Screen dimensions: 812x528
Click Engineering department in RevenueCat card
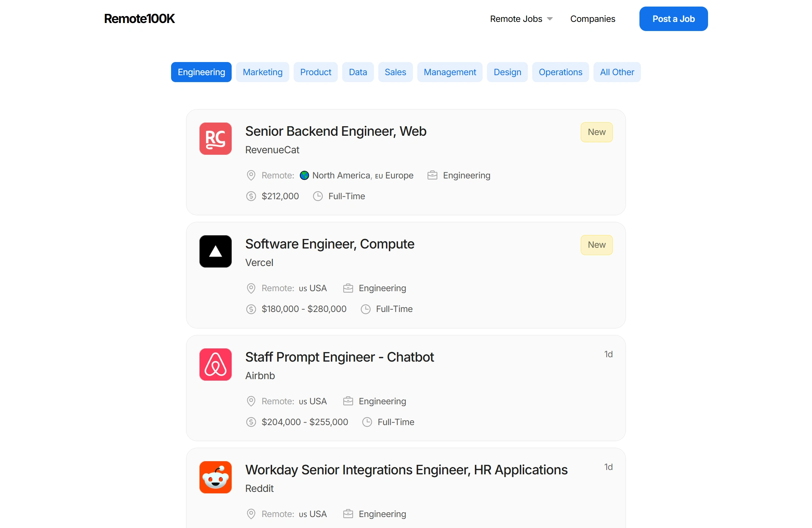click(x=467, y=176)
